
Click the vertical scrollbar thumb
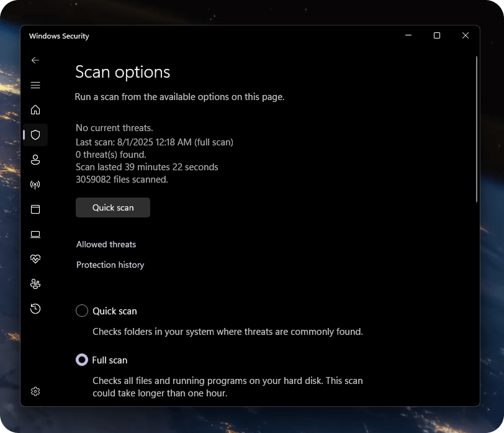tap(476, 129)
